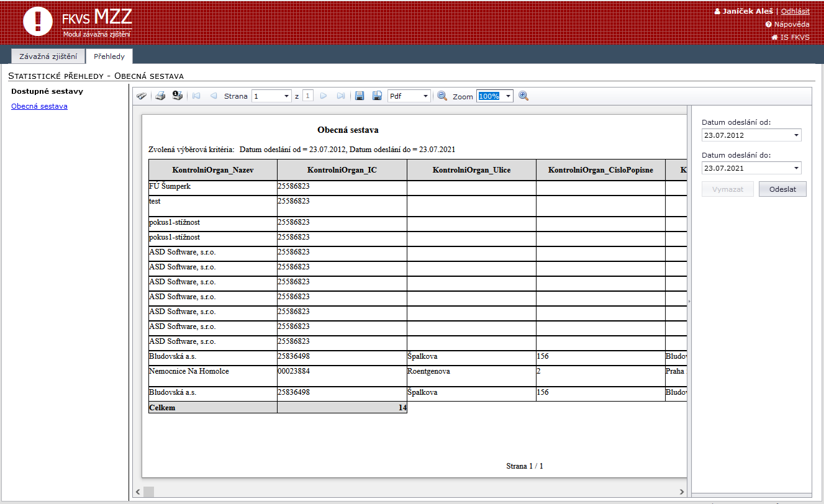The width and height of the screenshot is (824, 504).
Task: Click the Dostupné sestavy heading
Action: click(x=47, y=91)
